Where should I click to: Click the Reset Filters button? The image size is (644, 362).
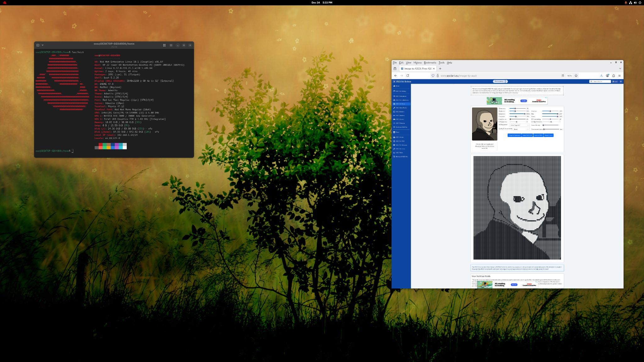549,135
